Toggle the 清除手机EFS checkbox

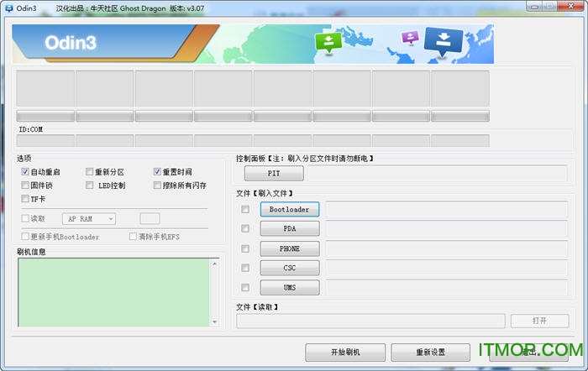point(133,236)
